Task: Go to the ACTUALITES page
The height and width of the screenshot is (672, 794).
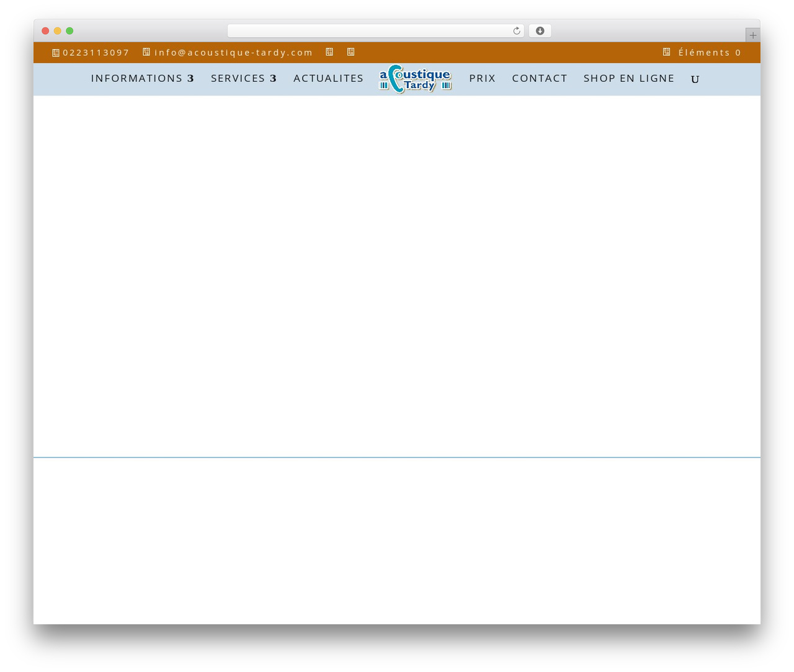Action: [328, 78]
